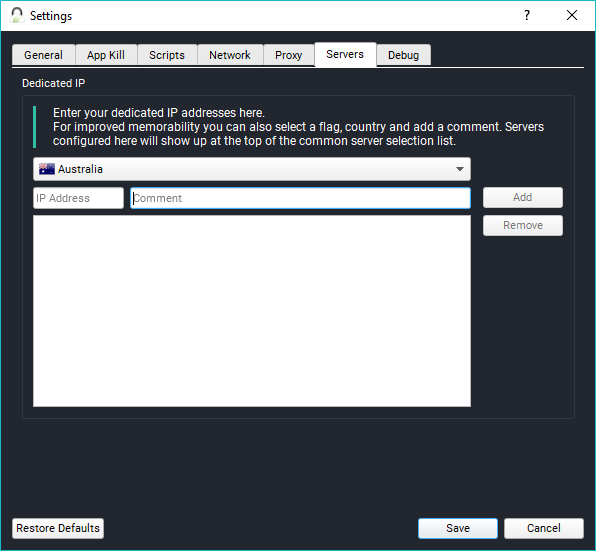Open the Proxy tab

pyautogui.click(x=288, y=55)
